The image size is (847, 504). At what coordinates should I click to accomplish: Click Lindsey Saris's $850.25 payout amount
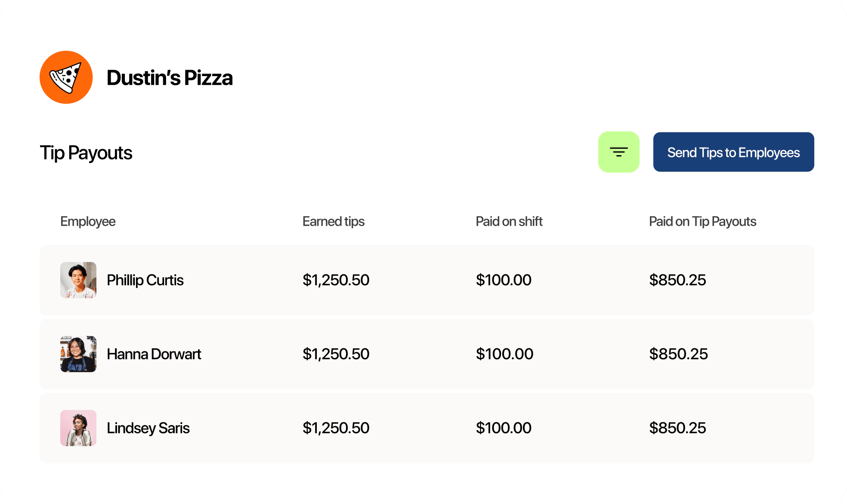[x=678, y=428]
